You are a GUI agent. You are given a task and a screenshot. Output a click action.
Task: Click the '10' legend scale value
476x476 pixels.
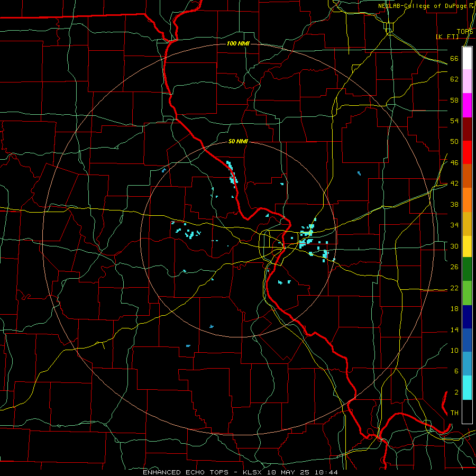tap(454, 350)
